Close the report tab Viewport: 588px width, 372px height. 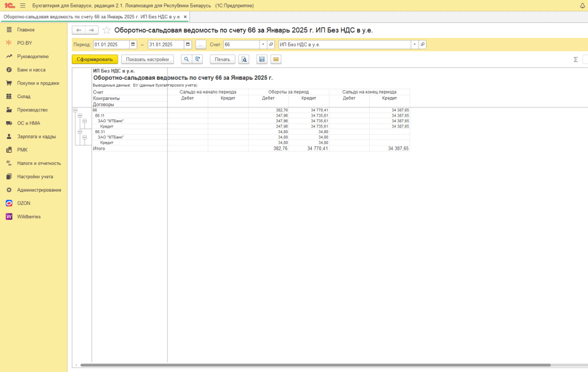coord(185,17)
